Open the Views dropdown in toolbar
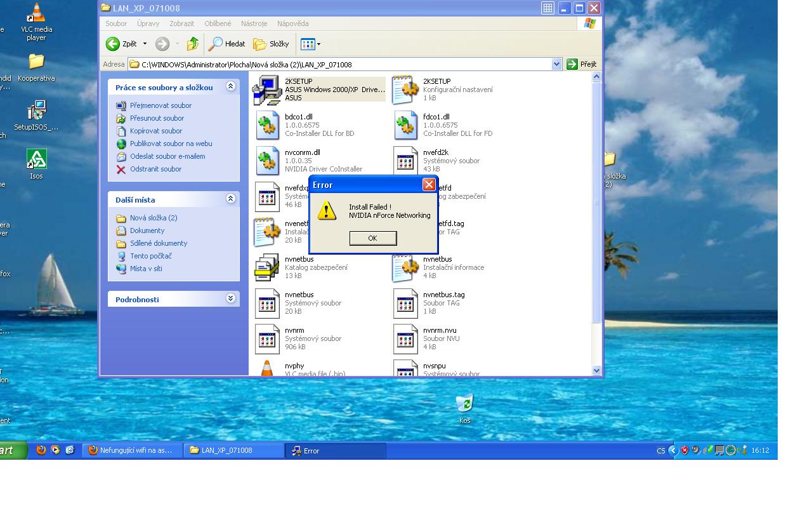812x508 pixels. pyautogui.click(x=310, y=44)
